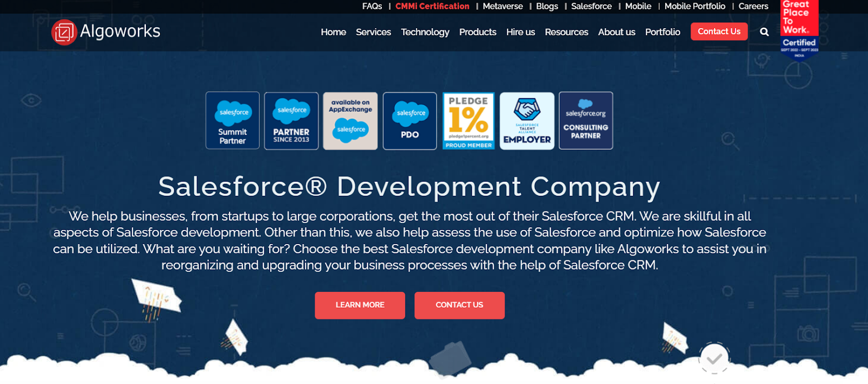The width and height of the screenshot is (868, 384).
Task: Click the red Contact Us header button
Action: point(719,31)
